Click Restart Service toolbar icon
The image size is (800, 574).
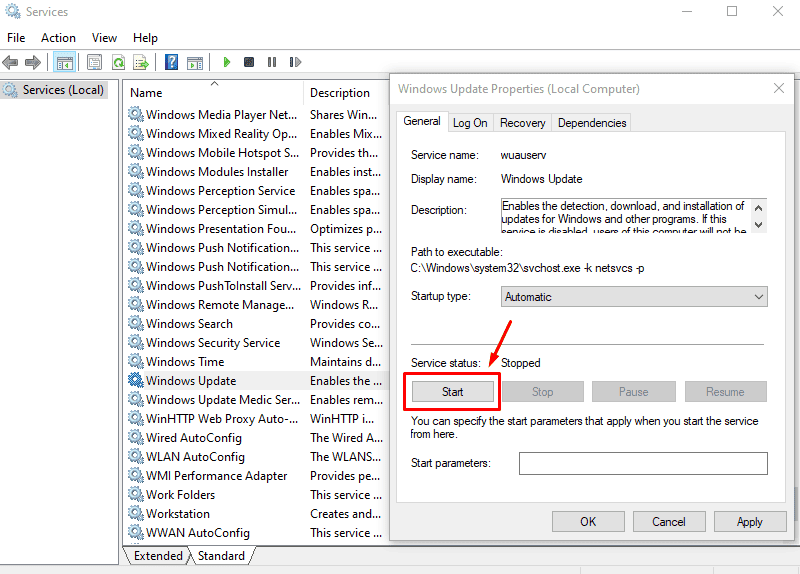(295, 62)
